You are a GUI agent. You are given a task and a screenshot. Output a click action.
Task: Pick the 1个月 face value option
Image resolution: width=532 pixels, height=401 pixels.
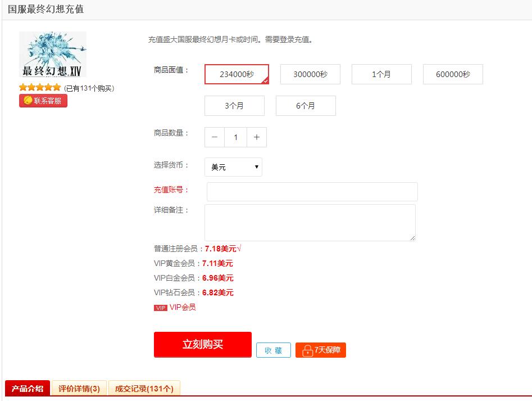[381, 74]
